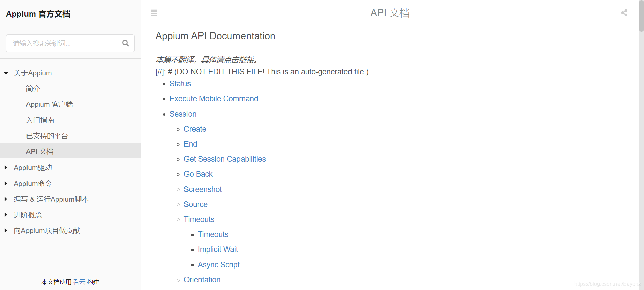Collapse the 关于Appium section arrow
The height and width of the screenshot is (290, 644).
pos(6,73)
